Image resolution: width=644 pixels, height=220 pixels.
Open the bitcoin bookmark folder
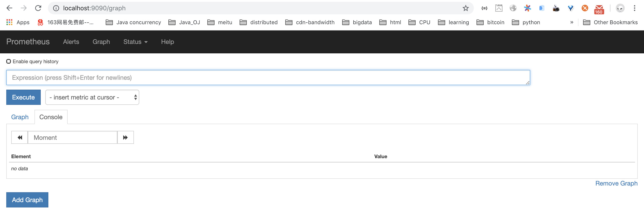tap(490, 22)
